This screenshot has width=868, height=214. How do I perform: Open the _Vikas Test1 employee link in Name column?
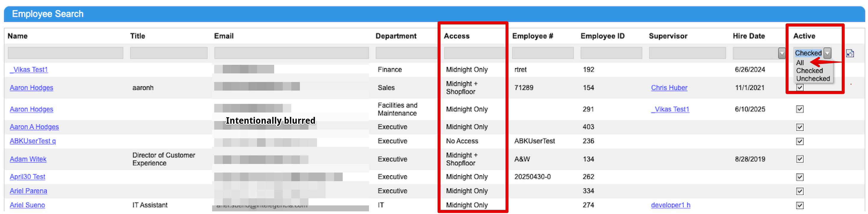[x=29, y=70]
